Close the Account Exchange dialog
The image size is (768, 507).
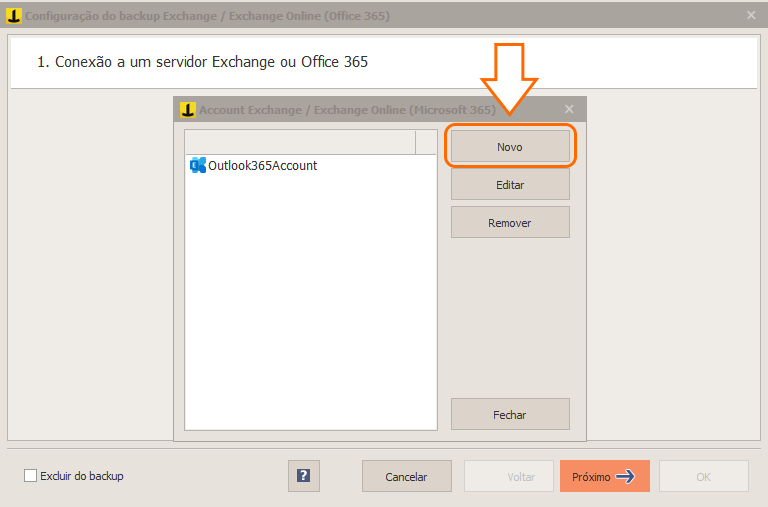(569, 109)
